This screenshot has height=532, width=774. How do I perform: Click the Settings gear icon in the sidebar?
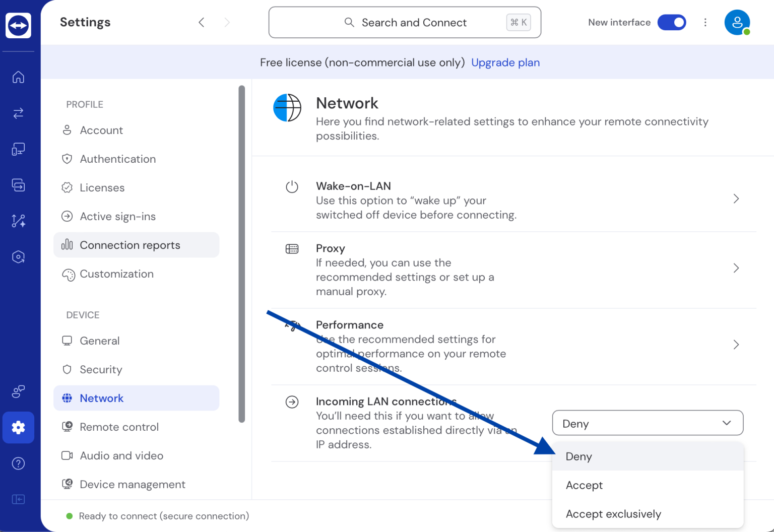18,427
